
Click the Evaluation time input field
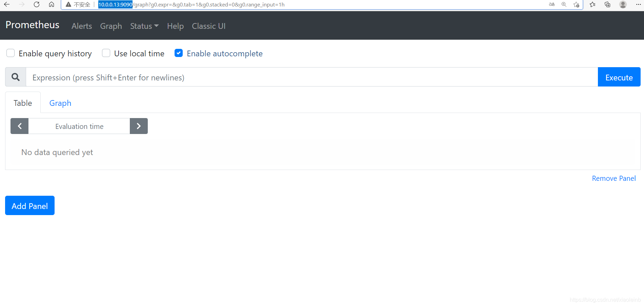point(79,126)
